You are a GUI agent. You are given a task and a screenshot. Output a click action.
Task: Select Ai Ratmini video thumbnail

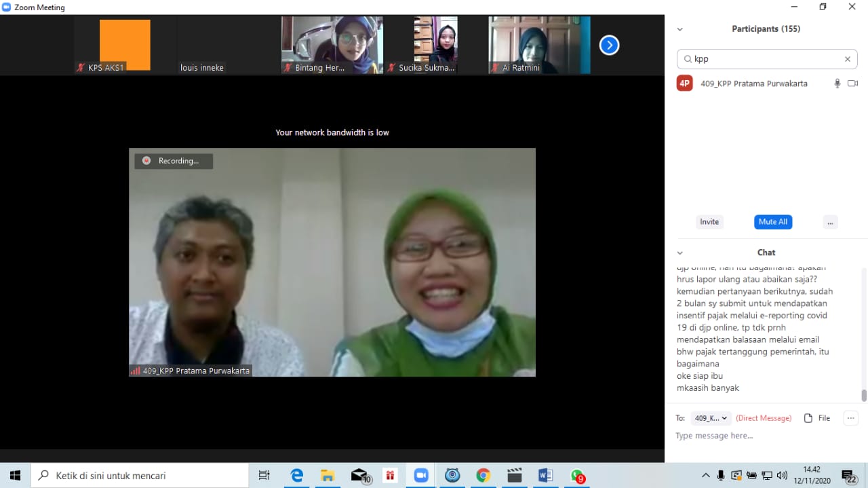539,45
